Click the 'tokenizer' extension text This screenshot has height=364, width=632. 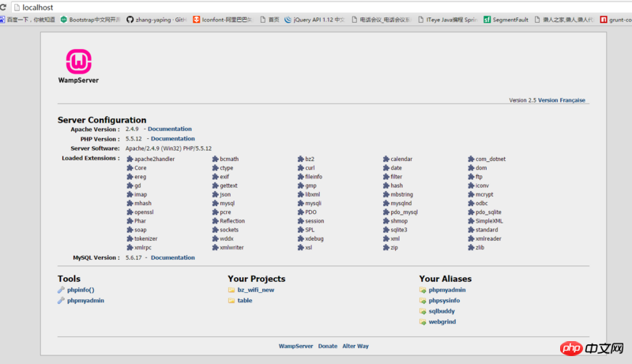tap(146, 238)
